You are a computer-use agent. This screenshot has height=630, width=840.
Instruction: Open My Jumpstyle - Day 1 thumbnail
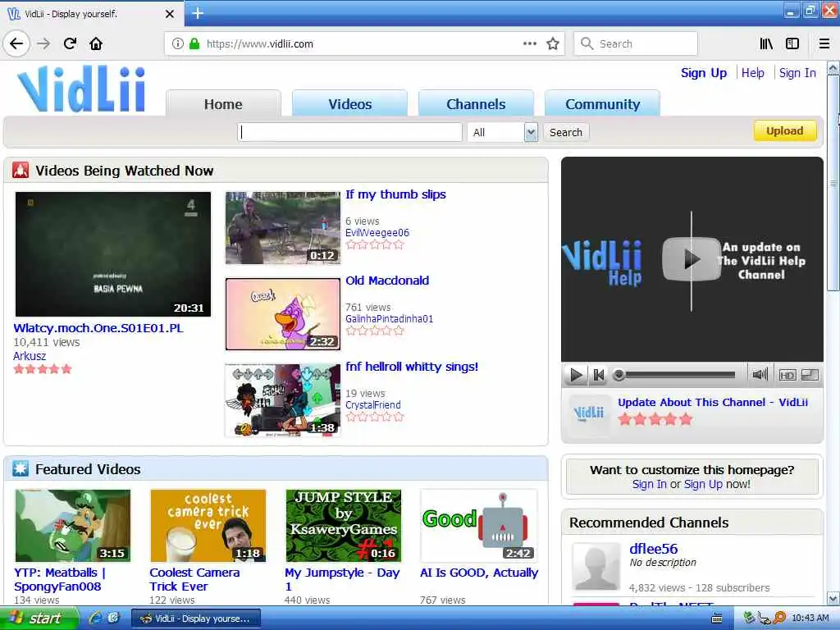pyautogui.click(x=344, y=526)
